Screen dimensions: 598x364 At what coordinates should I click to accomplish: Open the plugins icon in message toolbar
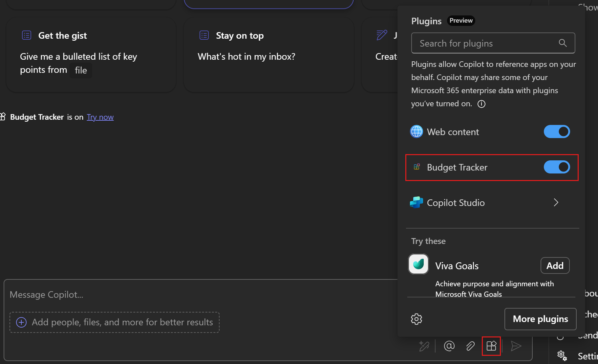tap(491, 346)
